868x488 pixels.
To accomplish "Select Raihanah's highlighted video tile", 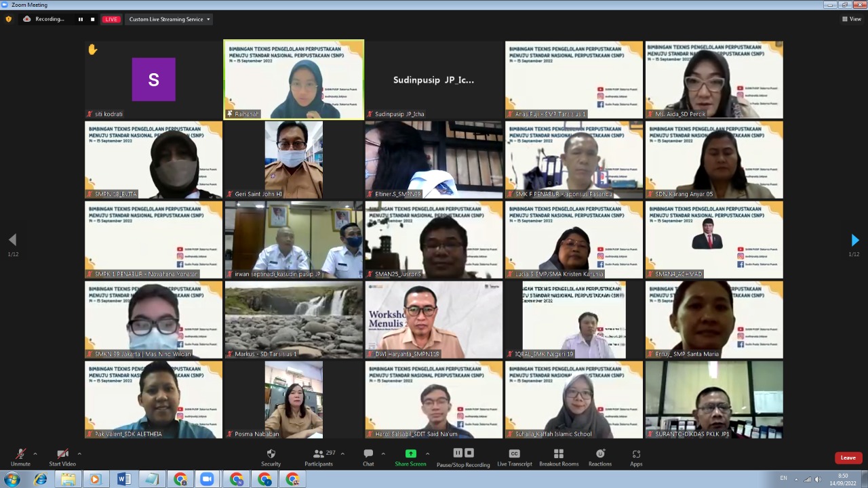I will tap(294, 79).
